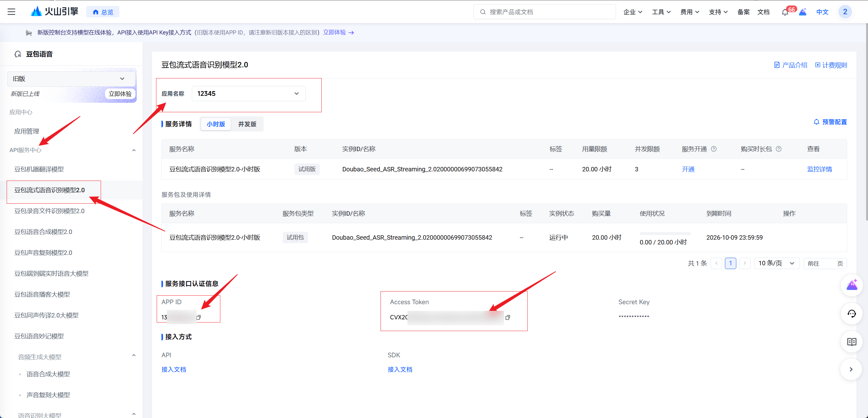The image size is (868, 418).
Task: Select the 小时版 tab
Action: tap(216, 124)
